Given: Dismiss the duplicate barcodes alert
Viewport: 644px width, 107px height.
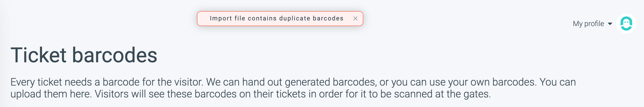Looking at the screenshot, I should pos(355,19).
